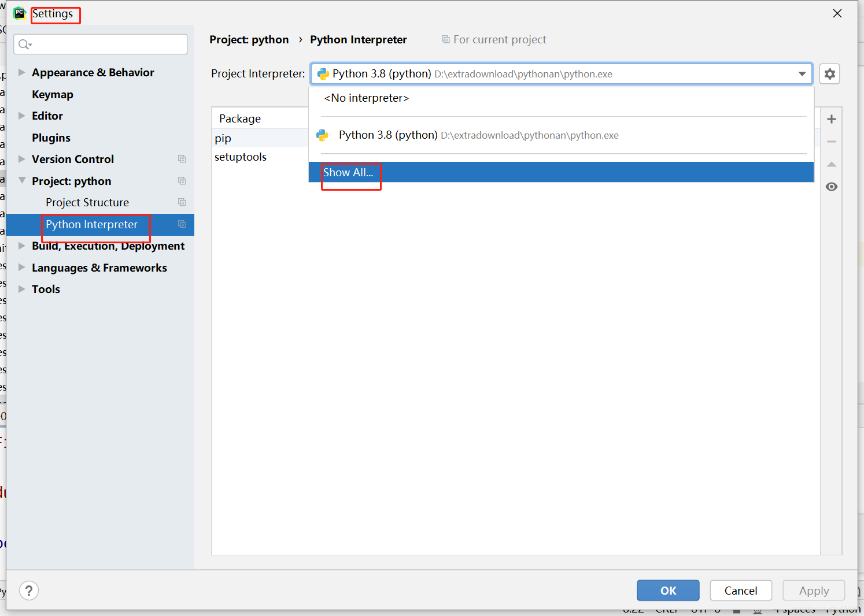Viewport: 864px width, 616px height.
Task: Expand Languages & Frameworks section
Action: click(x=22, y=268)
